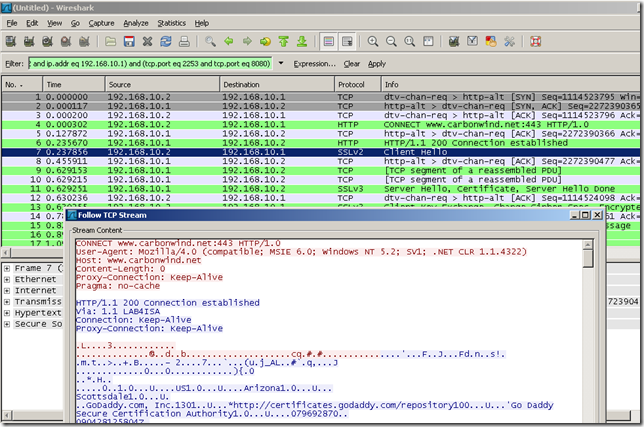Sort by No. column header
The image size is (644, 427).
point(22,85)
